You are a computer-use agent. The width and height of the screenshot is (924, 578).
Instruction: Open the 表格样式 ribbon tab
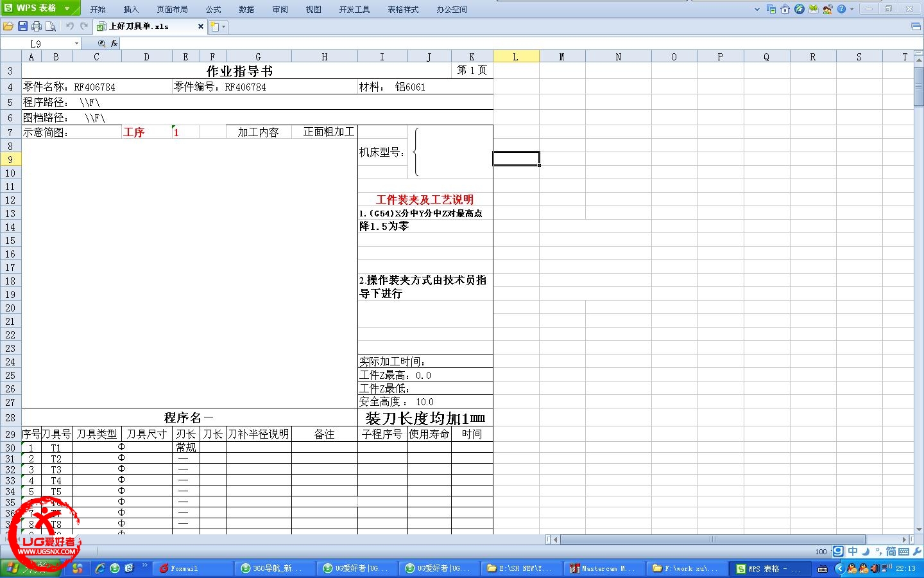403,10
